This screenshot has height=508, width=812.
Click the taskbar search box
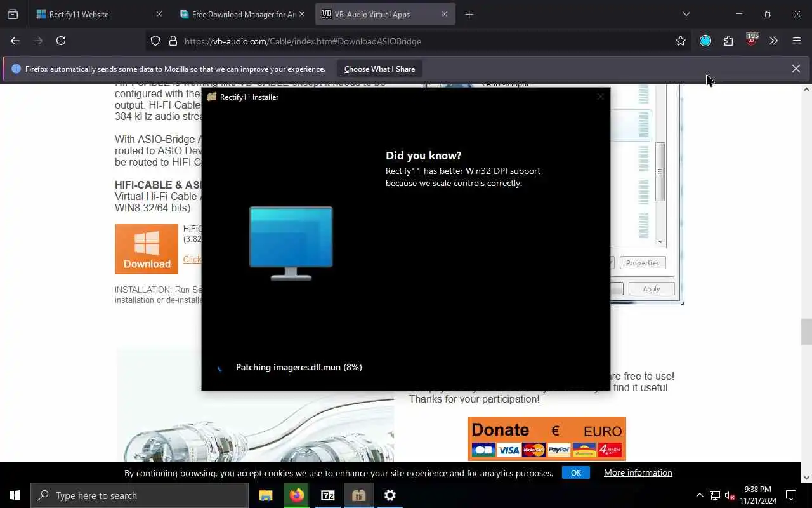point(140,495)
